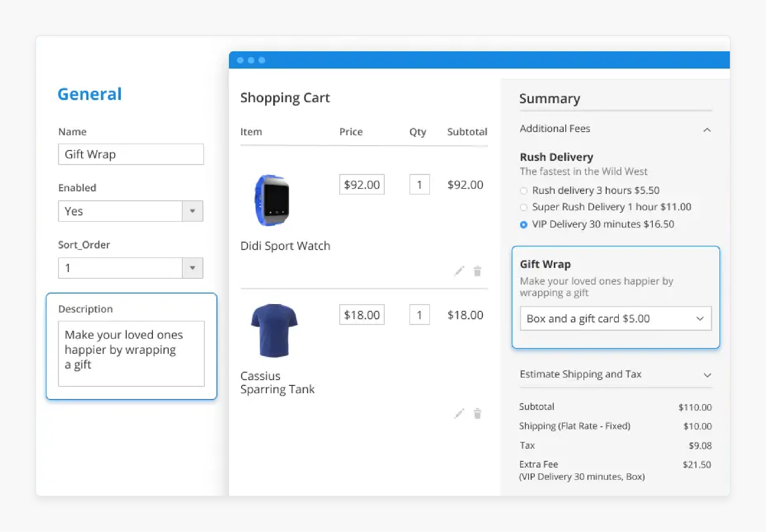
Task: Click the Cassius Sparring Tank quantity box
Action: click(419, 315)
